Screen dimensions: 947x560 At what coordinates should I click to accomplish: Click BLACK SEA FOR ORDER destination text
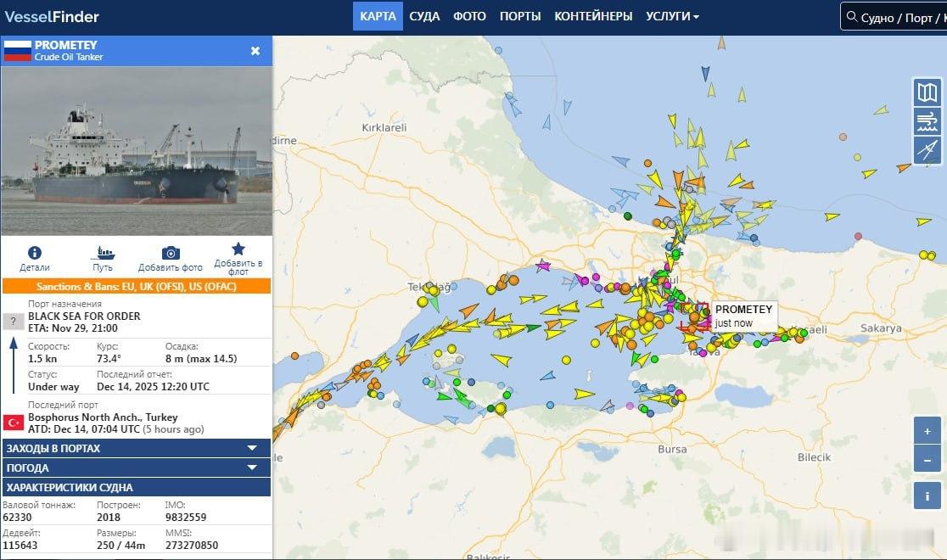click(x=84, y=316)
